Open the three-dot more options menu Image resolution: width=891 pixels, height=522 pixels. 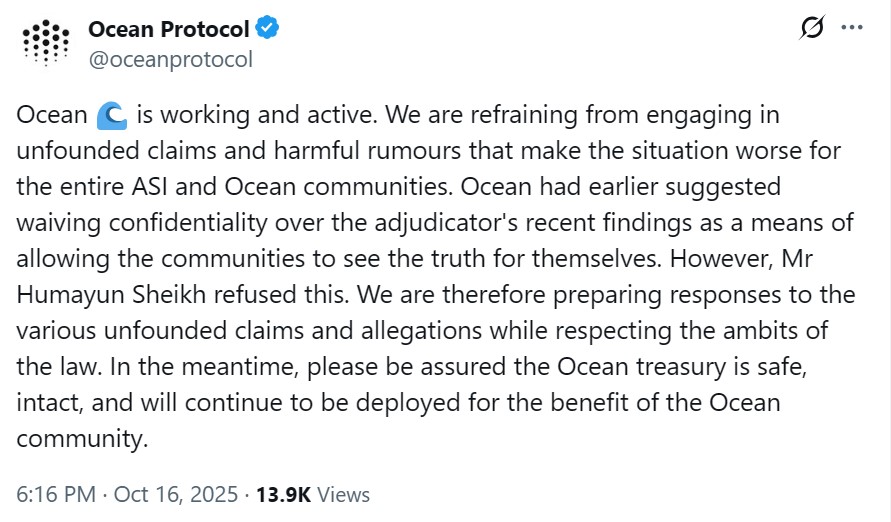(x=852, y=28)
